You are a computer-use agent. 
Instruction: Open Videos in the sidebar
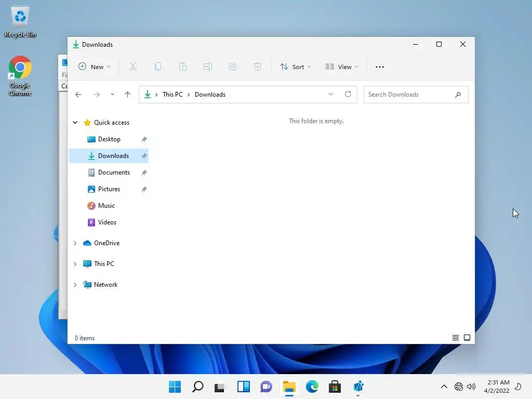pos(107,222)
